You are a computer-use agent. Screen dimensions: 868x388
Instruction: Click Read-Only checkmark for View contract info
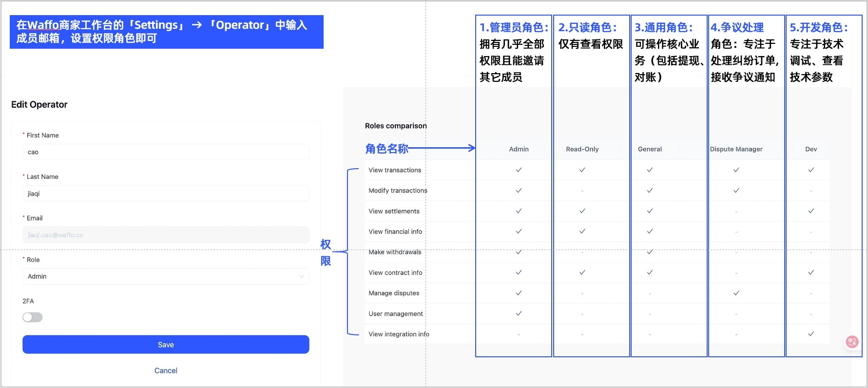pos(582,272)
